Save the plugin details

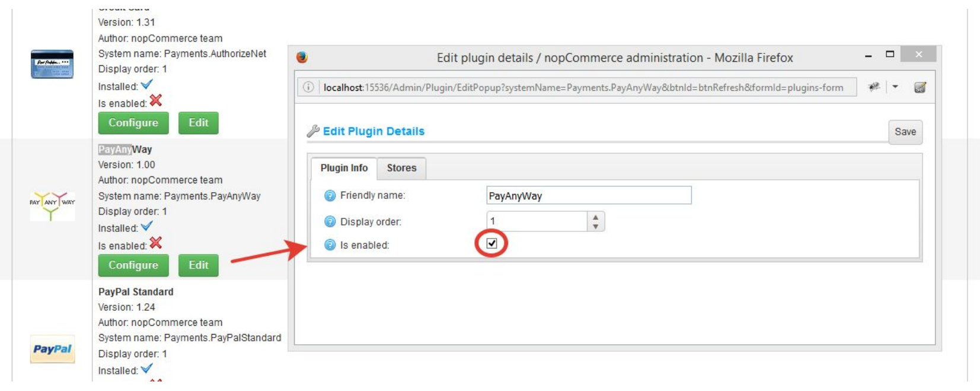click(x=905, y=132)
